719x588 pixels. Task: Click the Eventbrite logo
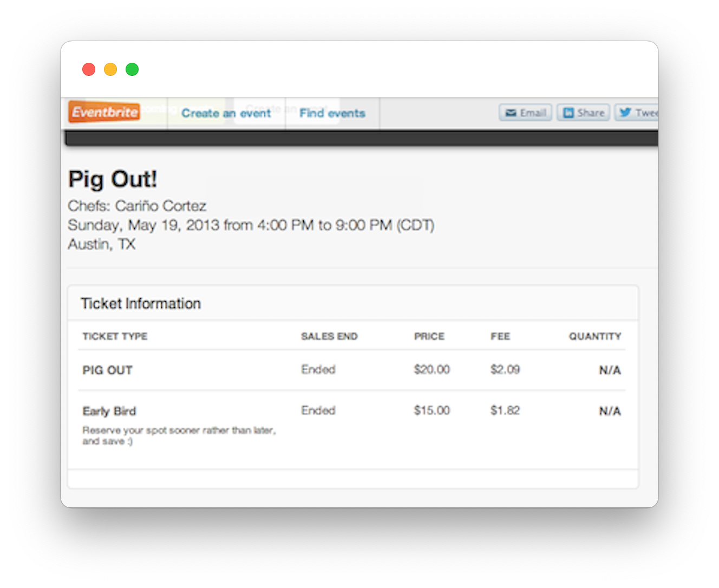[104, 112]
